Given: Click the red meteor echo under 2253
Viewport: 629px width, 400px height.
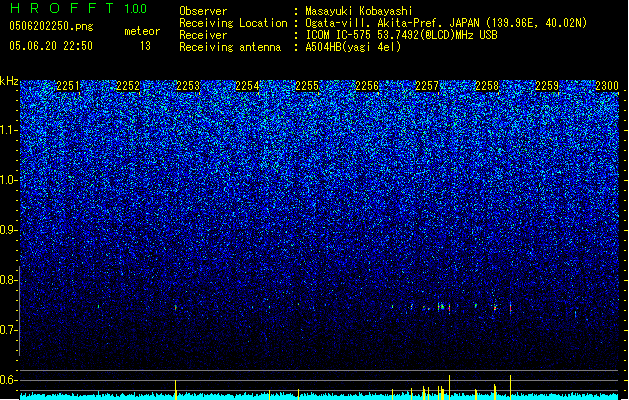Looking at the screenshot, I should click(x=176, y=308).
